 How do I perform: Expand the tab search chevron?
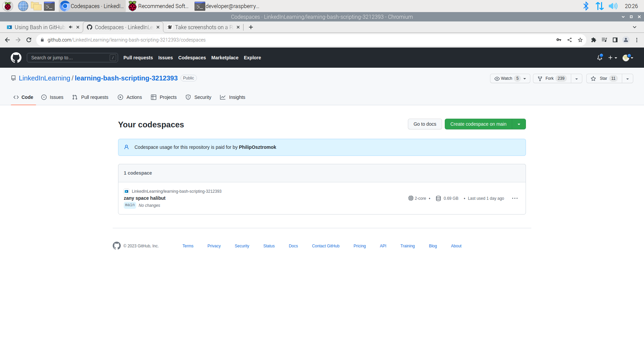635,27
